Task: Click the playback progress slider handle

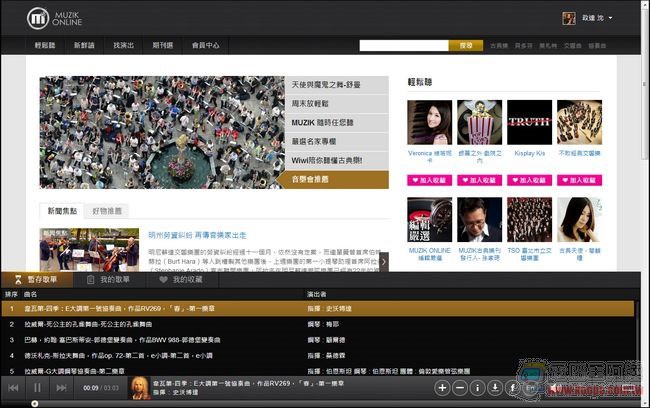Action: pyautogui.click(x=34, y=403)
